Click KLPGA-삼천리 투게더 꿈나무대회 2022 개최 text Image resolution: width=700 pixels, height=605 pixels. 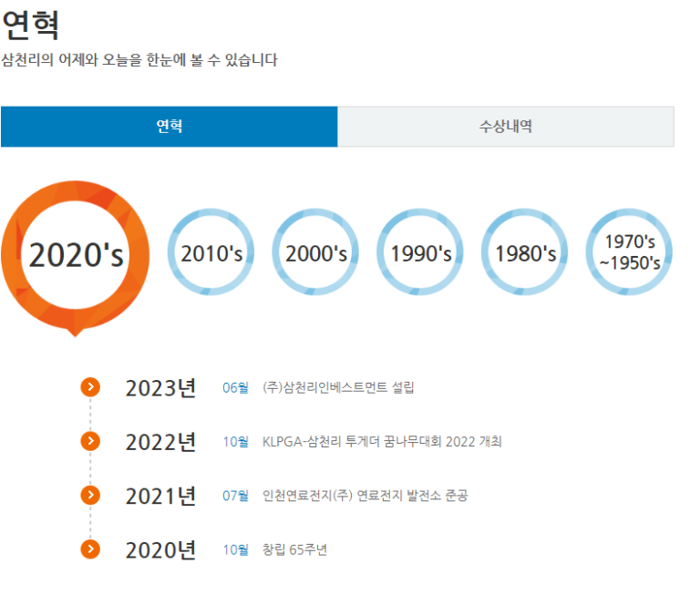click(x=381, y=442)
